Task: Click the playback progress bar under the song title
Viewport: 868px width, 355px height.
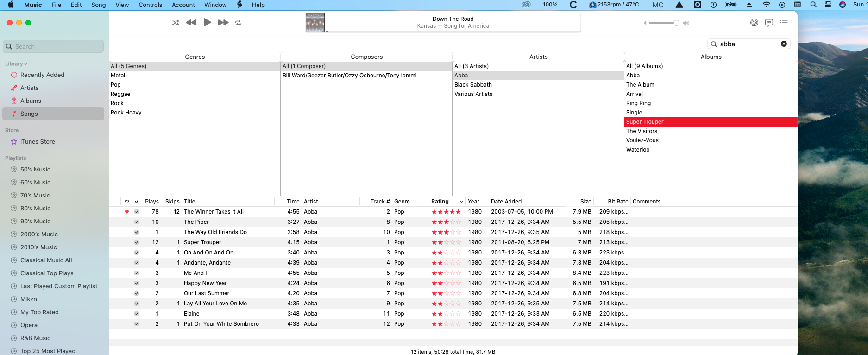Action: pyautogui.click(x=453, y=32)
